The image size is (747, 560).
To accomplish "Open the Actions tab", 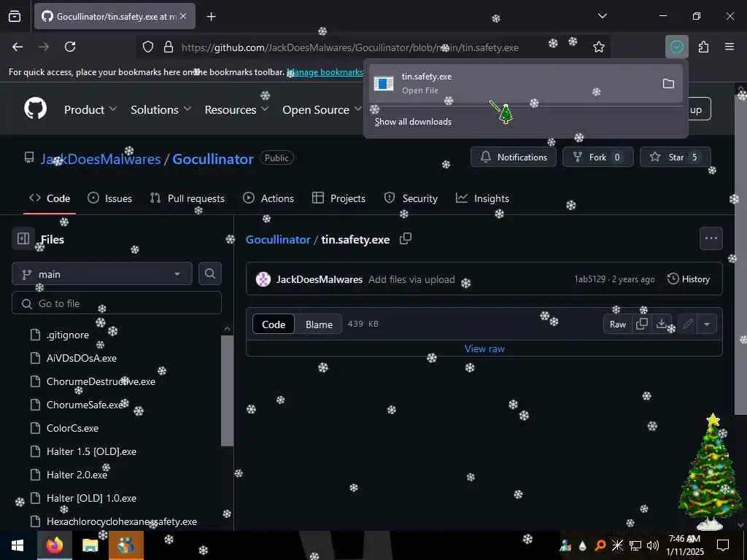I will 268,198.
